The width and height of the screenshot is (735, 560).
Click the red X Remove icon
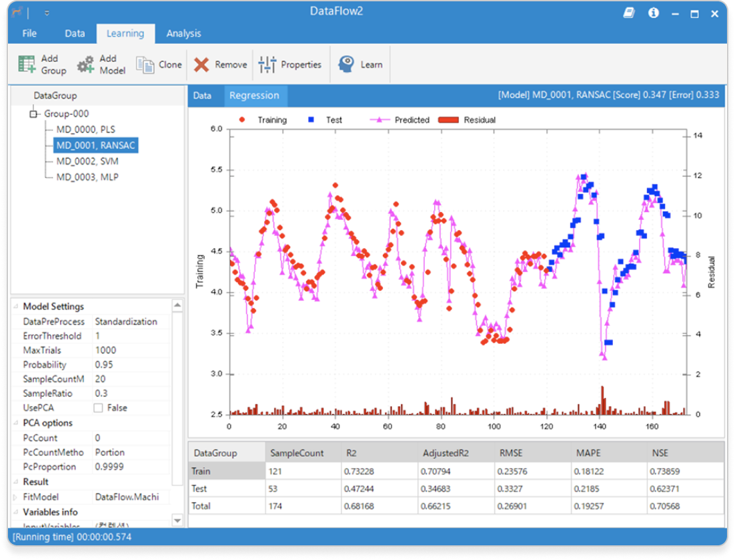(201, 65)
